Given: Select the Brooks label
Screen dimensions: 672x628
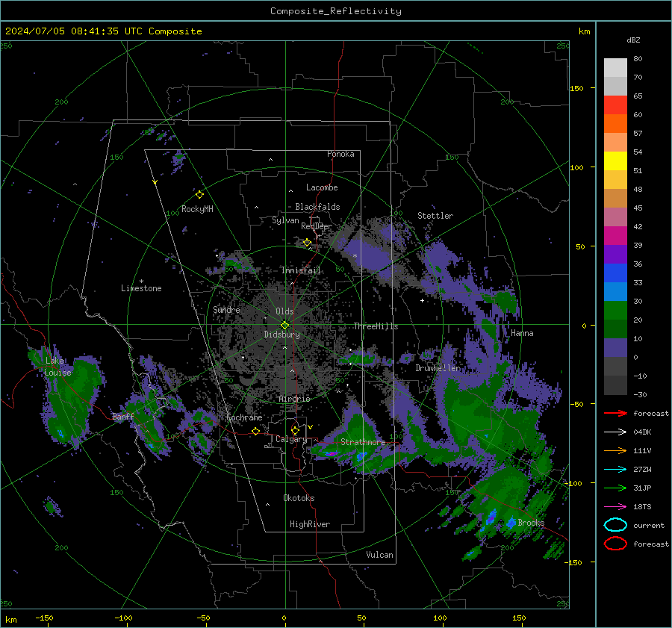Looking at the screenshot, I should click(531, 523).
